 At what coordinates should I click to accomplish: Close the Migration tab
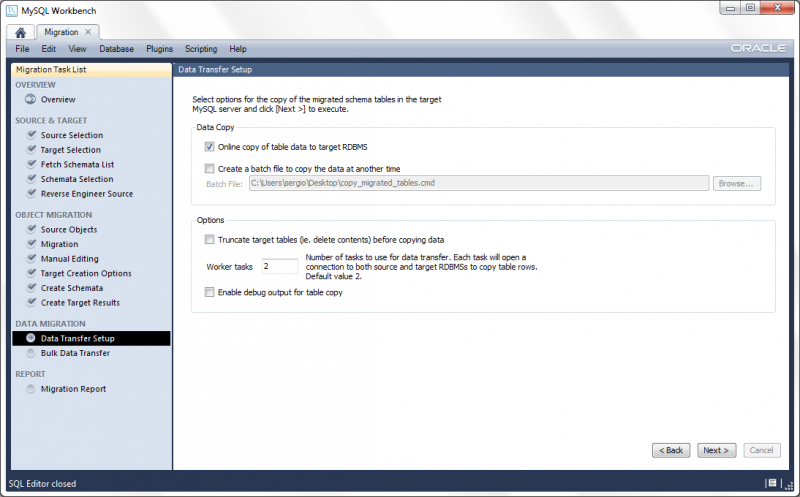(x=87, y=32)
